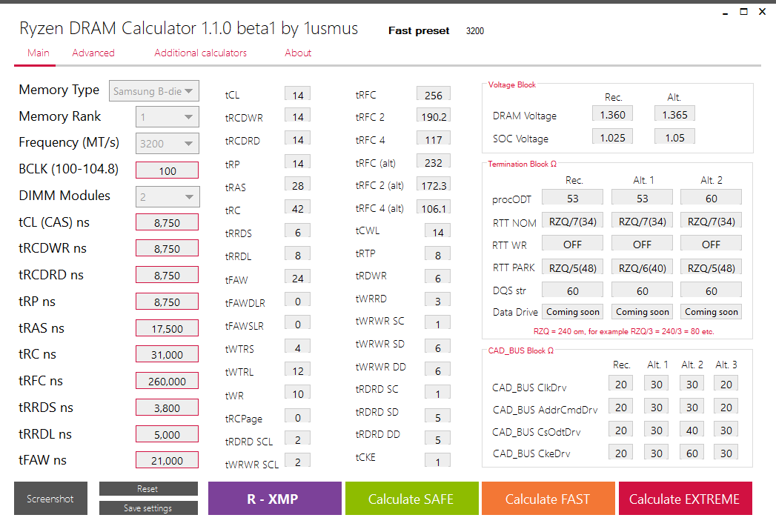This screenshot has width=776, height=532.
Task: Open the Additional calculators tab
Action: tap(200, 53)
